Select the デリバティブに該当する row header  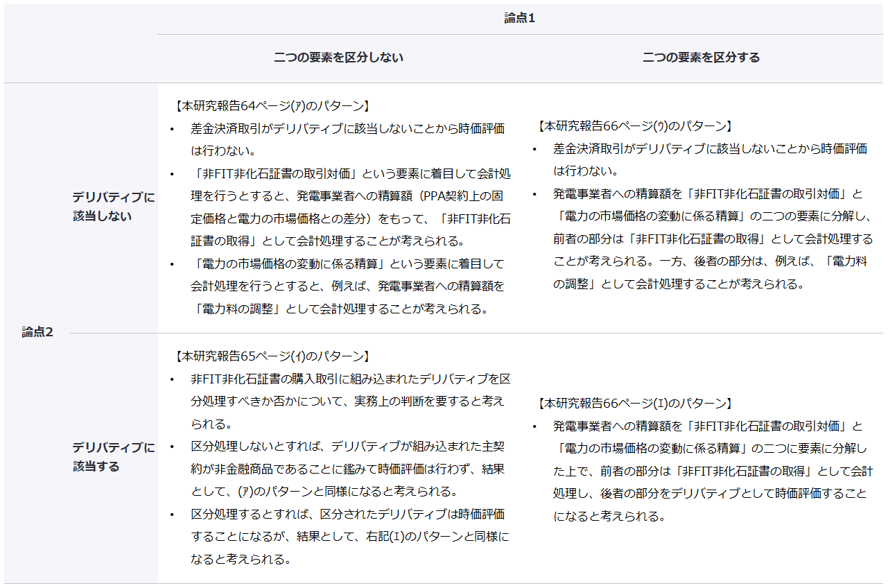point(113,457)
